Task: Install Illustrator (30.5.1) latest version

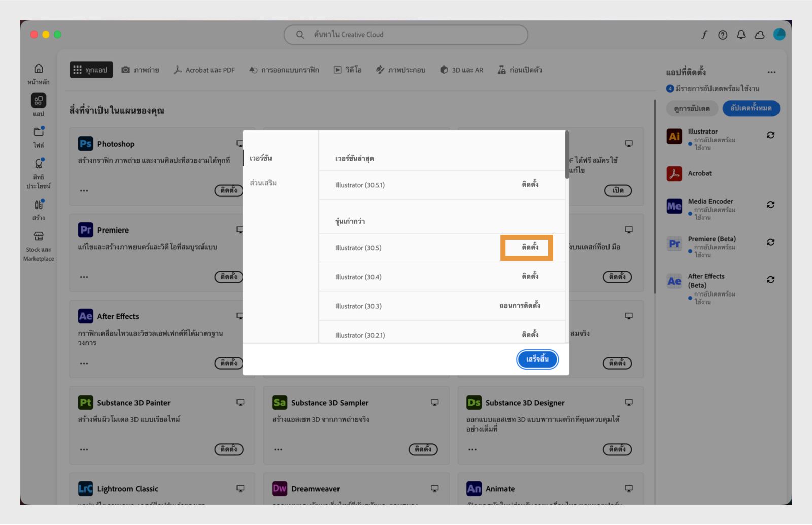Action: [x=530, y=184]
